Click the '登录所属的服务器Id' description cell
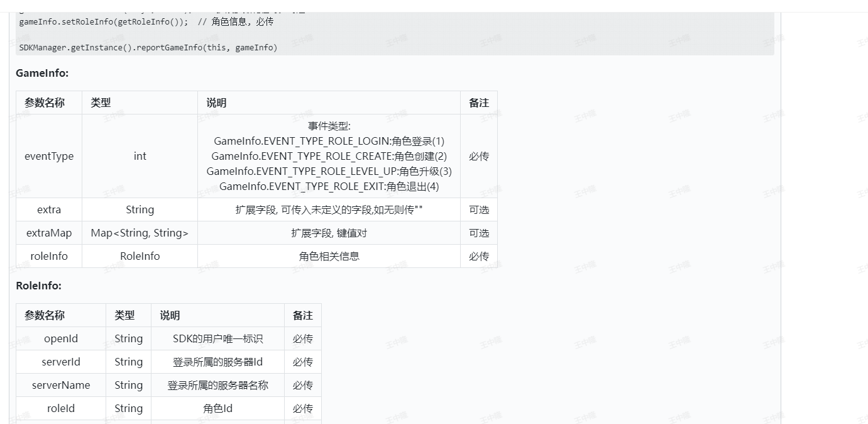The image size is (868, 424). (218, 362)
